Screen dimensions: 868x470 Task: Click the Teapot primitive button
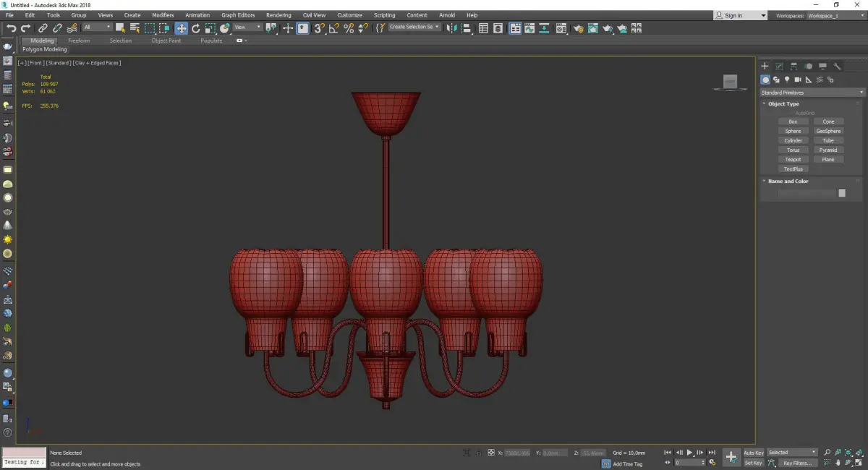tap(793, 159)
